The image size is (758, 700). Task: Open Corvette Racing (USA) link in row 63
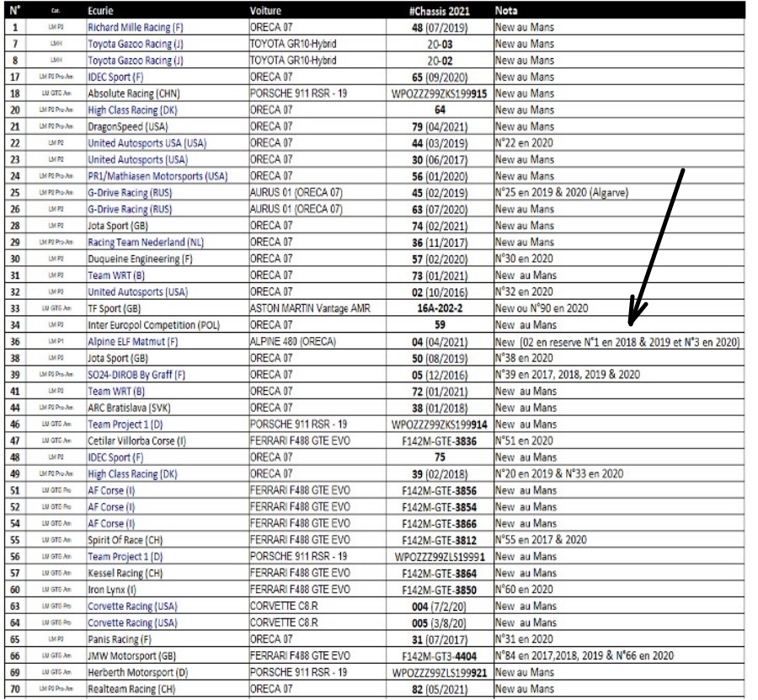132,606
